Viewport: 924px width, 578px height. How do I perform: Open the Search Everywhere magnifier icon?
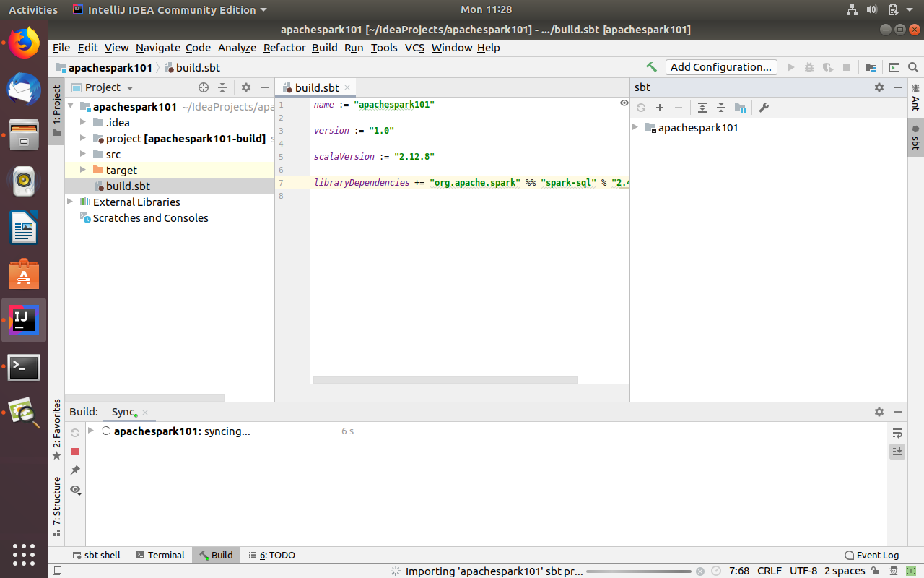pos(913,67)
